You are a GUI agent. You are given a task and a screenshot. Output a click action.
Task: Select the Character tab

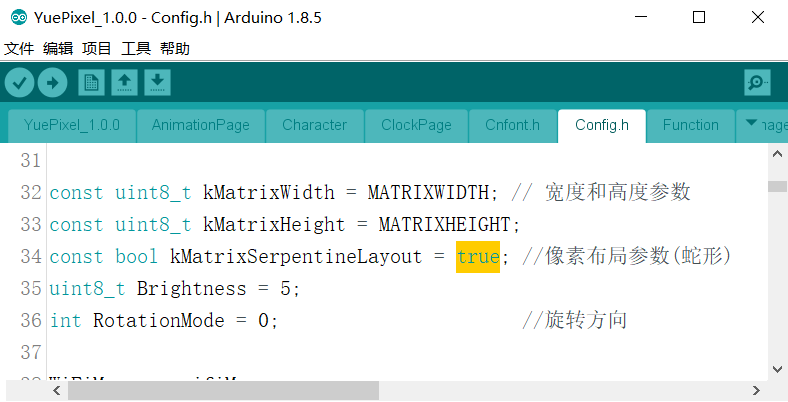314,125
